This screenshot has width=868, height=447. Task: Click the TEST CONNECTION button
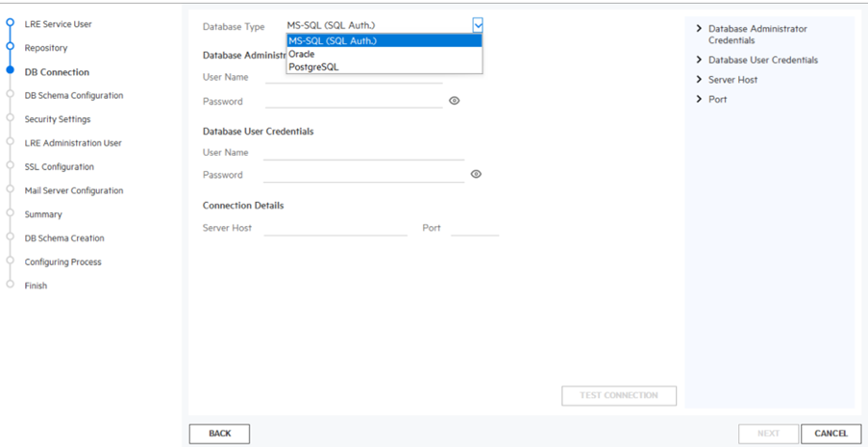tap(619, 395)
